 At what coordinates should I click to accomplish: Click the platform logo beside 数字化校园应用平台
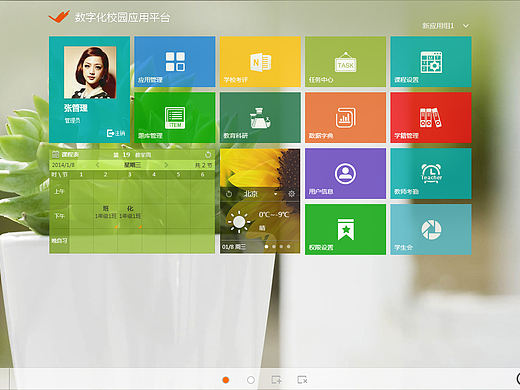pos(59,16)
